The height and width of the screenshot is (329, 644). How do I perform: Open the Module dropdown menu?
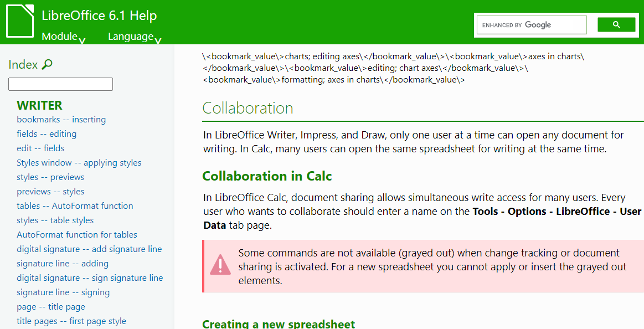[64, 37]
